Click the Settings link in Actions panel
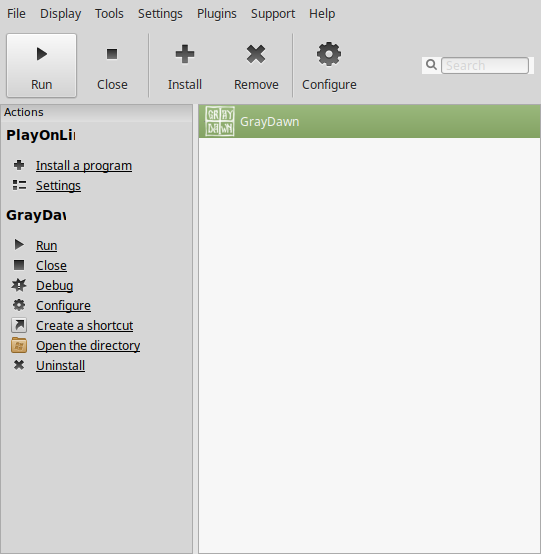This screenshot has width=541, height=554. [58, 185]
